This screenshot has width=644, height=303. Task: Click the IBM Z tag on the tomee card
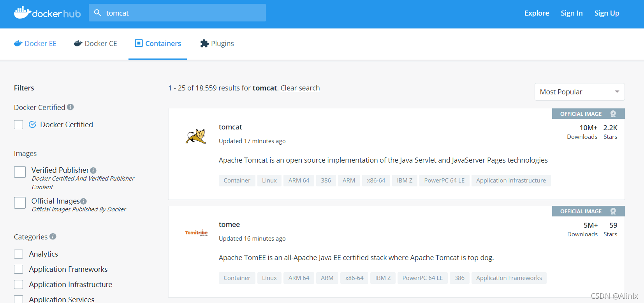pos(383,278)
